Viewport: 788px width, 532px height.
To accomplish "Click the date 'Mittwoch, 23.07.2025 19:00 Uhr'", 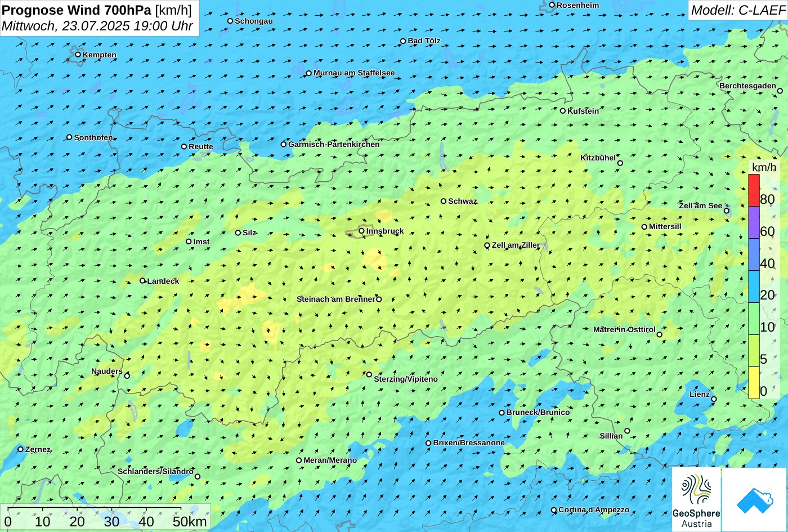I will point(97,26).
